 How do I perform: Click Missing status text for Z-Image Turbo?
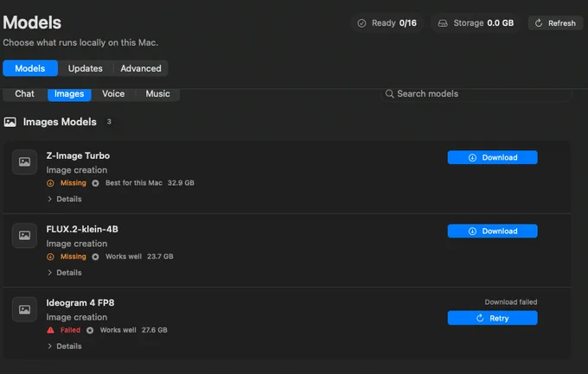pos(73,183)
